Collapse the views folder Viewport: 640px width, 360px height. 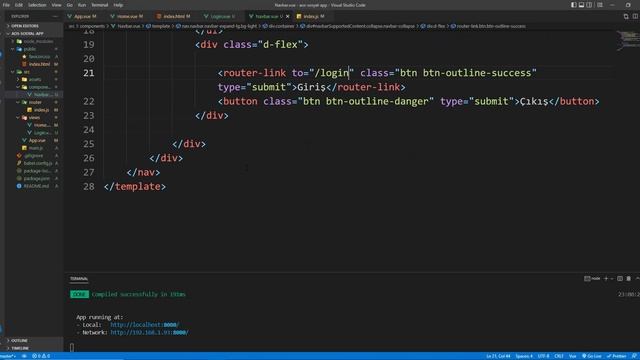pos(35,118)
